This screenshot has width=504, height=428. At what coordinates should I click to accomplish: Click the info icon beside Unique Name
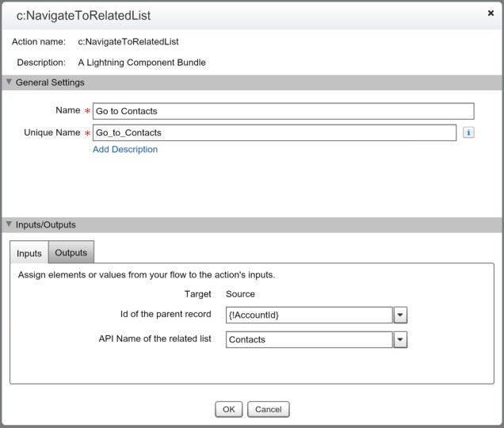(x=468, y=133)
